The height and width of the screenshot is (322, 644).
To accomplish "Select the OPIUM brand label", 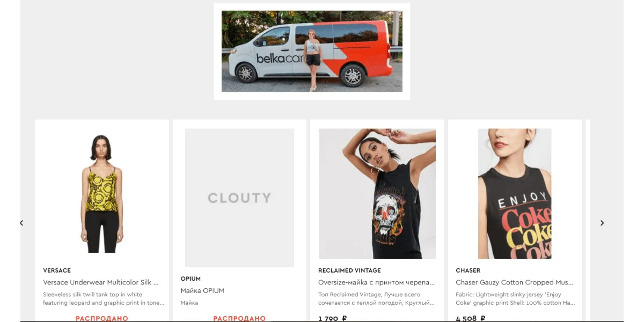I will click(x=191, y=279).
